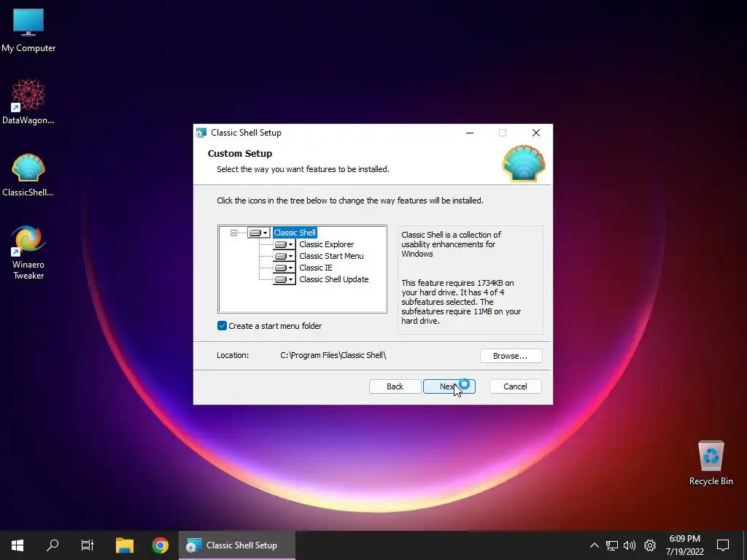The width and height of the screenshot is (747, 560).
Task: Open taskbar Search magnifier
Action: tap(53, 545)
